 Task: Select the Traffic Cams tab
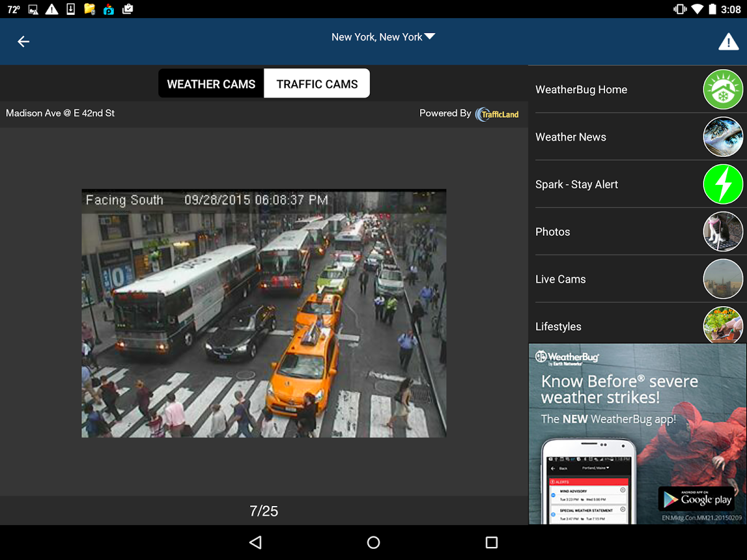(x=317, y=84)
